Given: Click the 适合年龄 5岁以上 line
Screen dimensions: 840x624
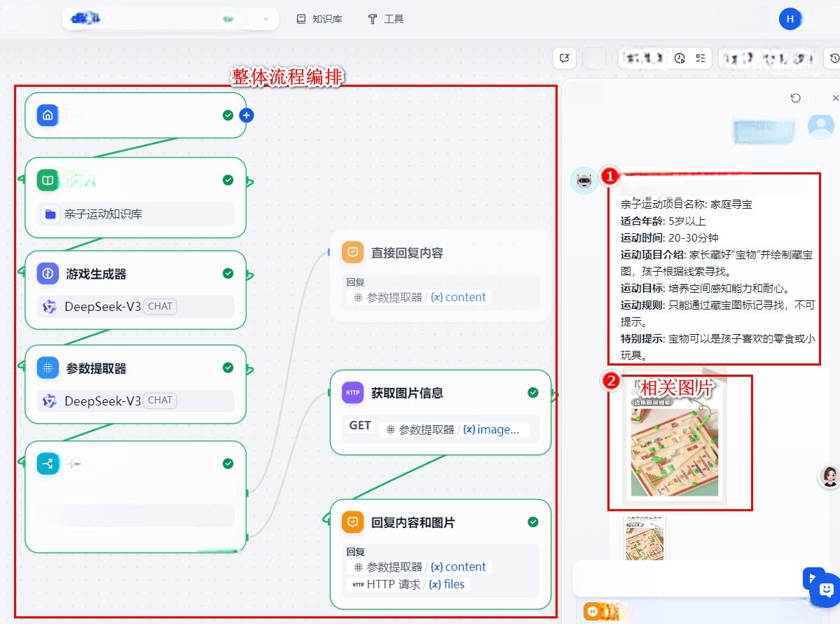Looking at the screenshot, I should coord(663,221).
